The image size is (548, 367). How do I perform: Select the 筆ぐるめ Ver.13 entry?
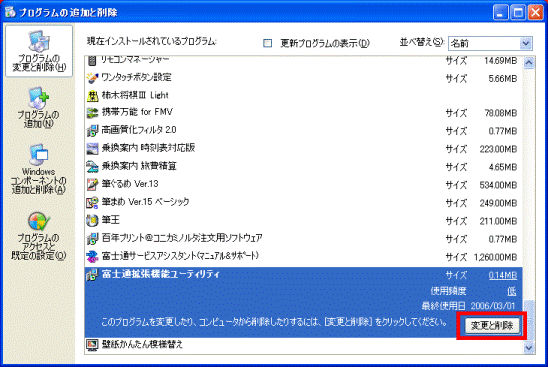tap(303, 185)
